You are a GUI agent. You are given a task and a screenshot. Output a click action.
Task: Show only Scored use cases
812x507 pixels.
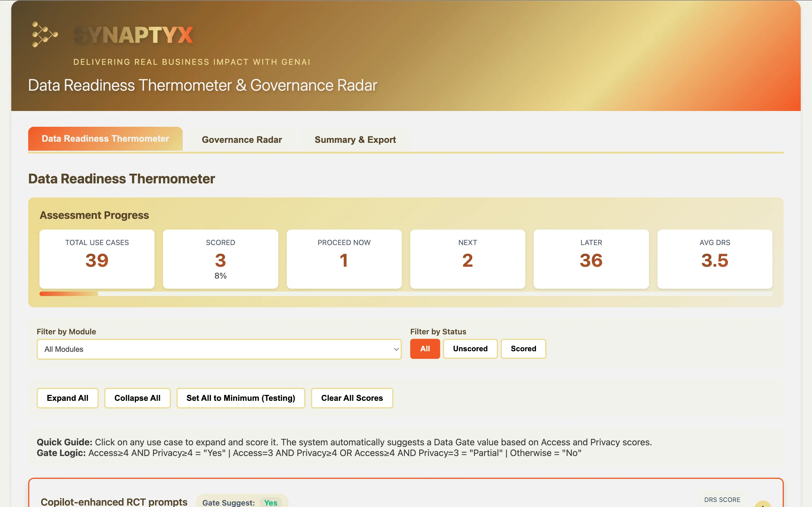(523, 349)
